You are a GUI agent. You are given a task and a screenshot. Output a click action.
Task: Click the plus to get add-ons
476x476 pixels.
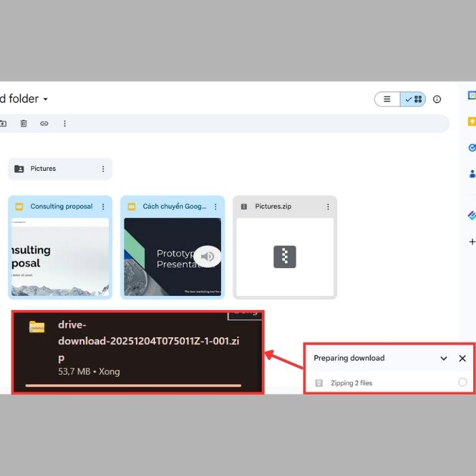tap(472, 241)
